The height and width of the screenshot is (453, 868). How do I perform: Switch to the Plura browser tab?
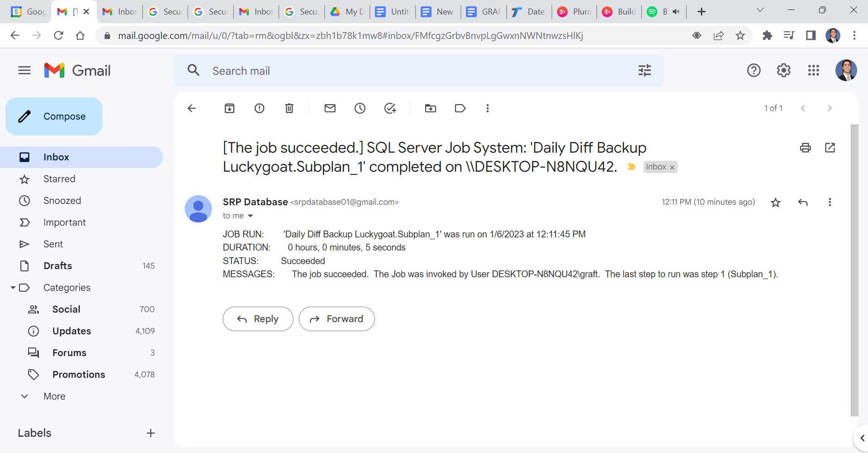coord(574,12)
